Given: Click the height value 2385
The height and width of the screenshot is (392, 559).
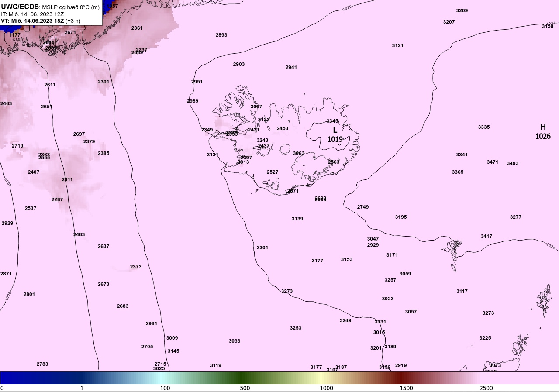Looking at the screenshot, I should 104,153.
